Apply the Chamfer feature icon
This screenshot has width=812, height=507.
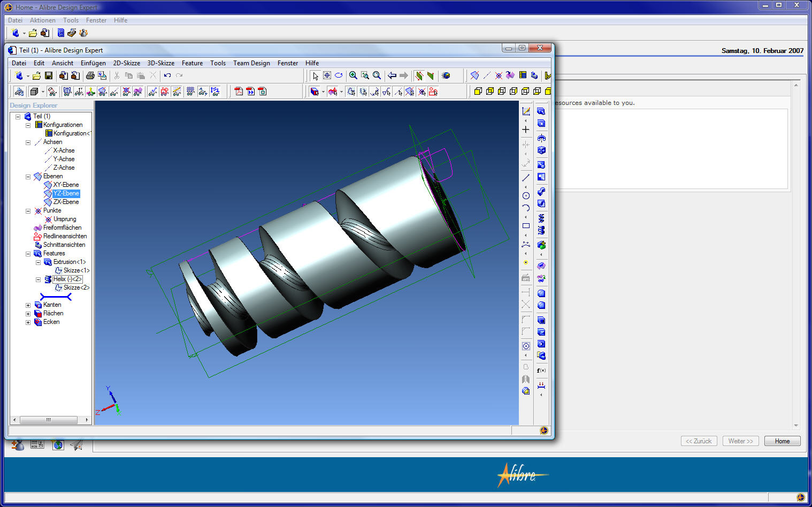click(x=541, y=305)
